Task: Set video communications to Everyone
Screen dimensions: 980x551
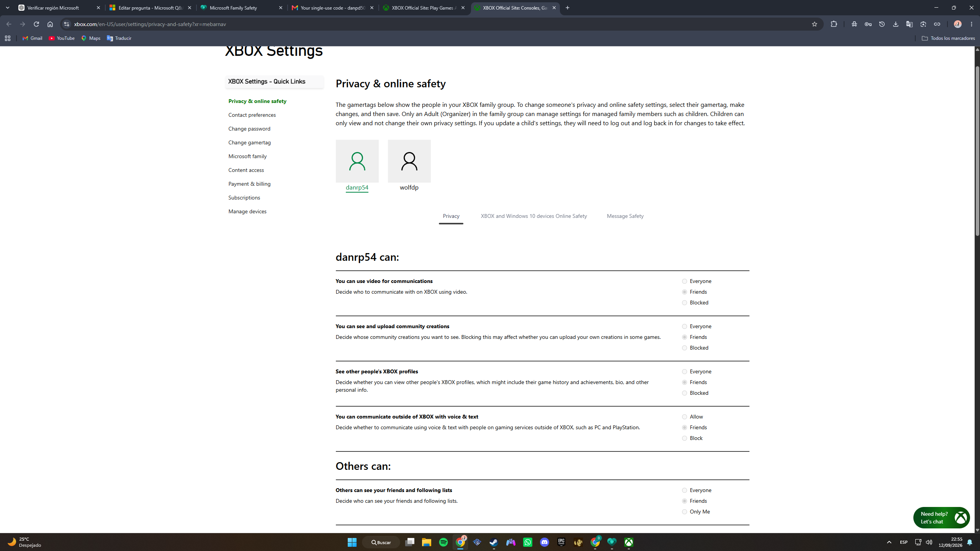Action: [x=684, y=281]
